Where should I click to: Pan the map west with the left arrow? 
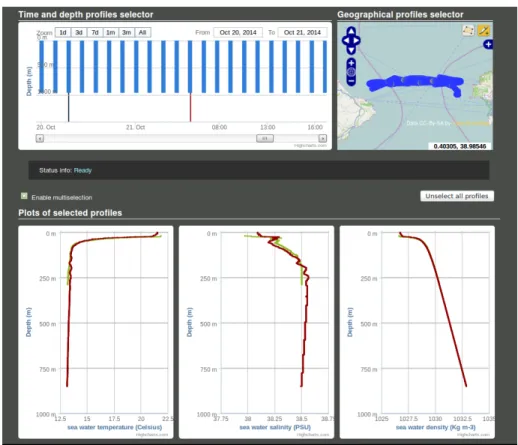click(345, 40)
